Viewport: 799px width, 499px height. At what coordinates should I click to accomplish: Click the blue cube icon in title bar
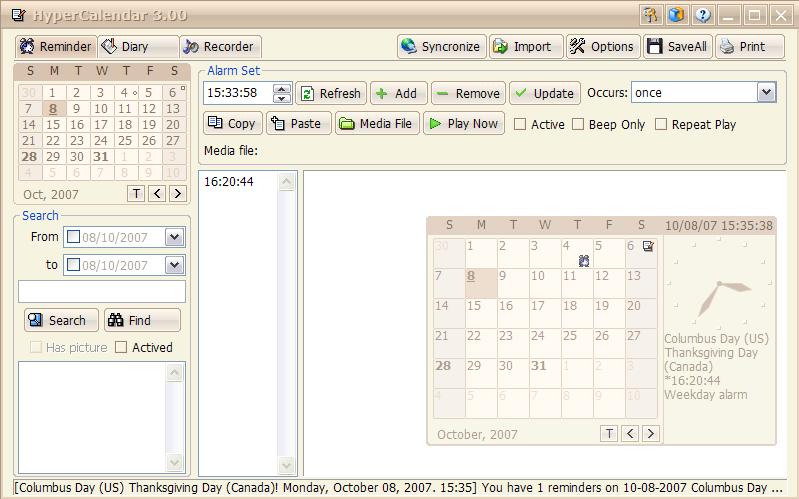(677, 15)
